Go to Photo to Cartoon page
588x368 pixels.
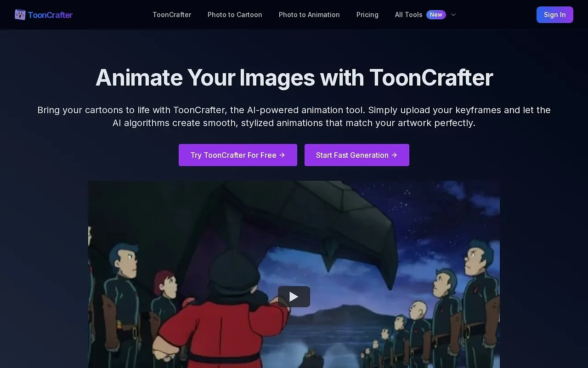(235, 15)
